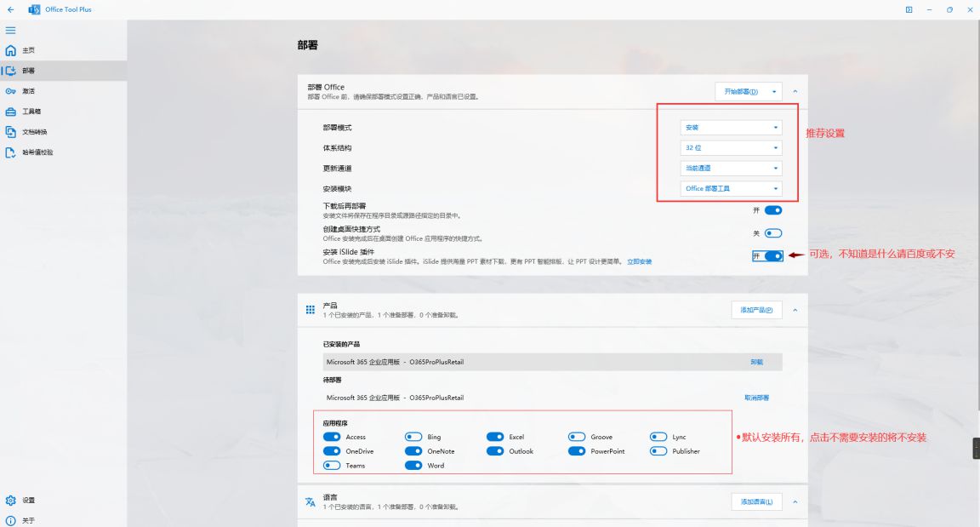
Task: Toggle the OneDrive application switch
Action: pyautogui.click(x=332, y=450)
